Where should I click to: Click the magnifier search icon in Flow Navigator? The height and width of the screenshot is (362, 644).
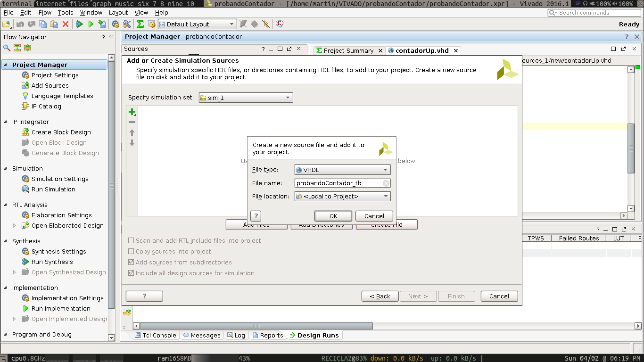point(7,48)
